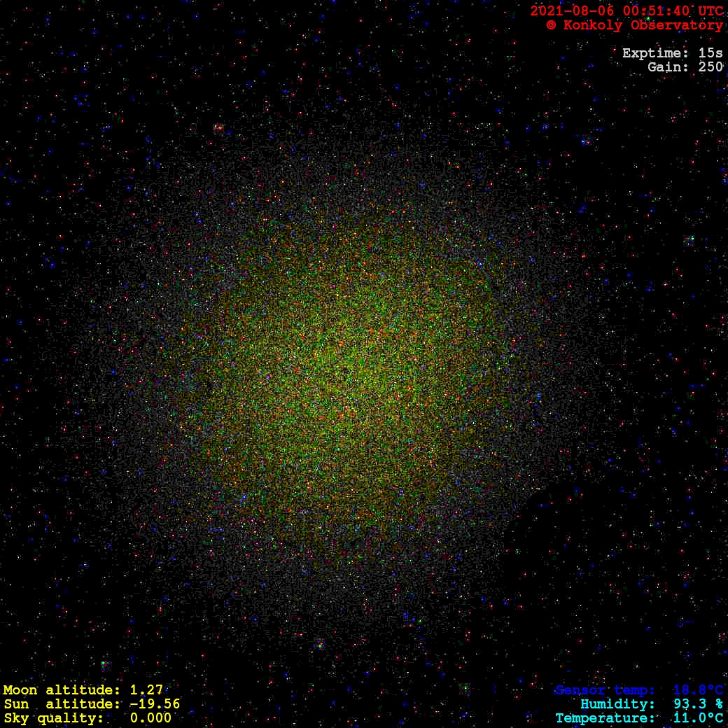Select the Exptime 15s readout
Image resolution: width=728 pixels, height=728 pixels.
(672, 53)
